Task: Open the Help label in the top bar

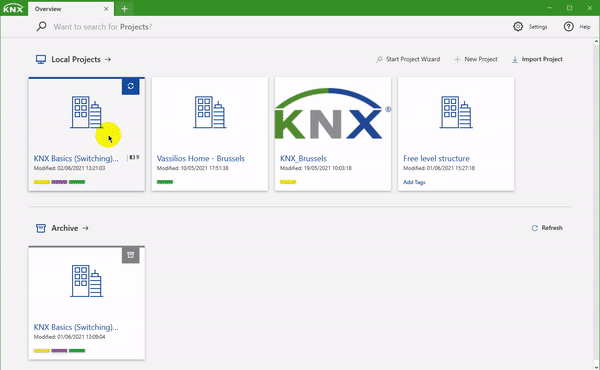Action: (x=585, y=27)
